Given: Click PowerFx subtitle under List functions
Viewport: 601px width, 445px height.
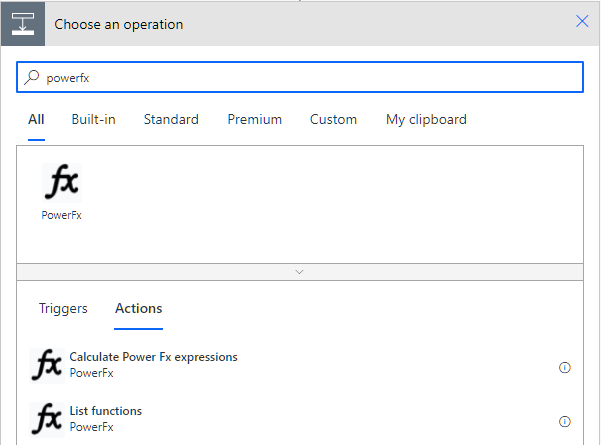Looking at the screenshot, I should click(x=92, y=427).
